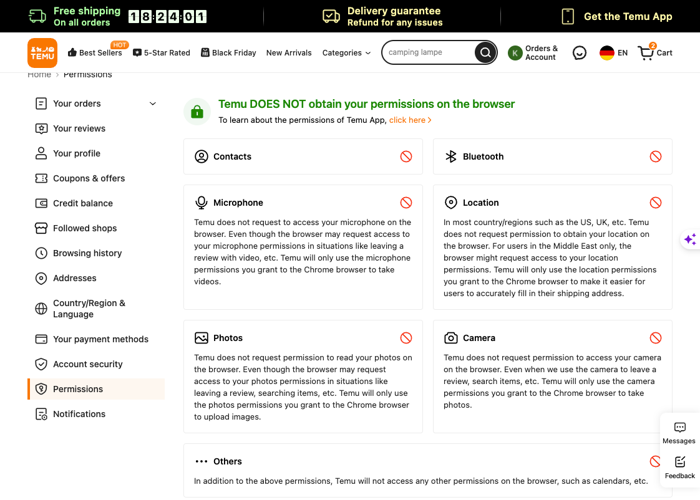Click the Location blocked permission icon
This screenshot has width=700, height=500.
point(655,202)
